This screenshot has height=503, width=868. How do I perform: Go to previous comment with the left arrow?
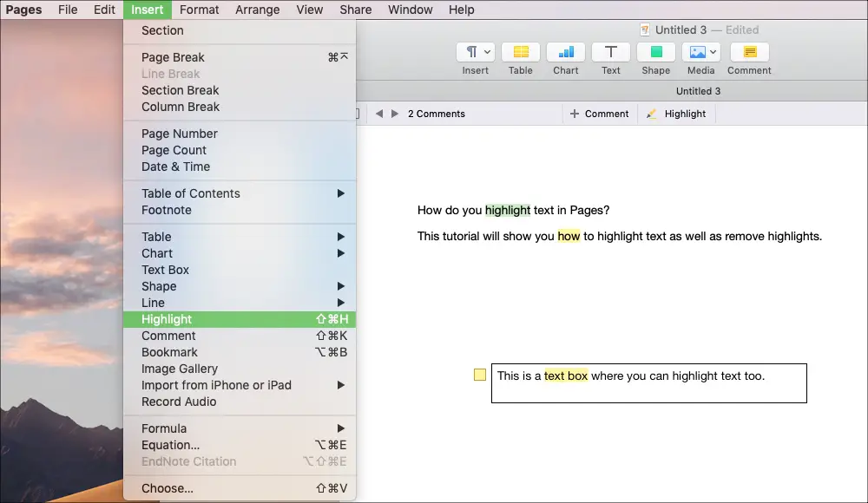[379, 114]
